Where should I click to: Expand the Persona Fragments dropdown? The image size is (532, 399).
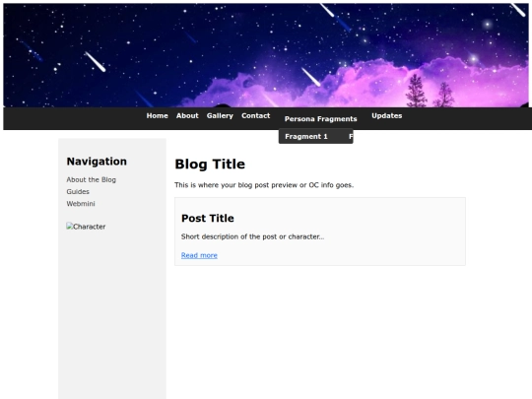[x=320, y=119]
